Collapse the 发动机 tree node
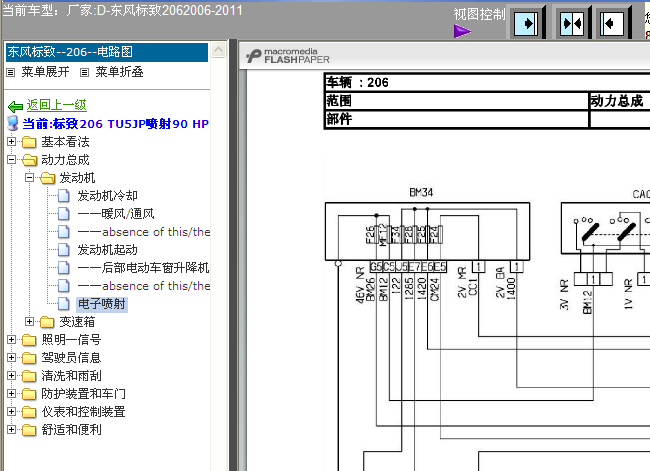This screenshot has width=650, height=471. point(29,178)
